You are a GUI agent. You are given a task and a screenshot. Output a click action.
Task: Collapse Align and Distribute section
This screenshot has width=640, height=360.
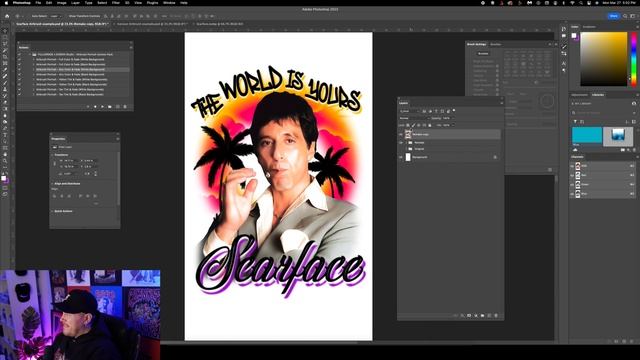[52, 184]
